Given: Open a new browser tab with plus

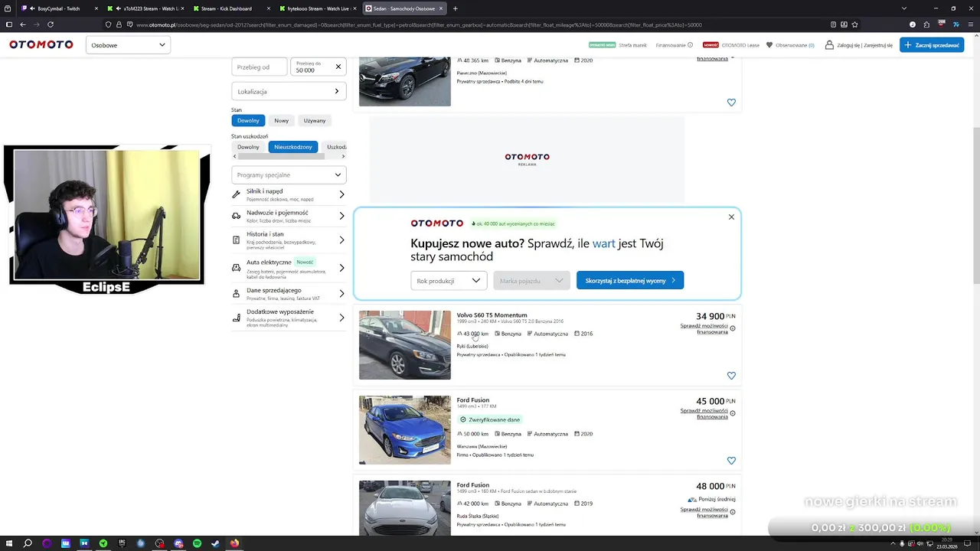Looking at the screenshot, I should (x=455, y=8).
